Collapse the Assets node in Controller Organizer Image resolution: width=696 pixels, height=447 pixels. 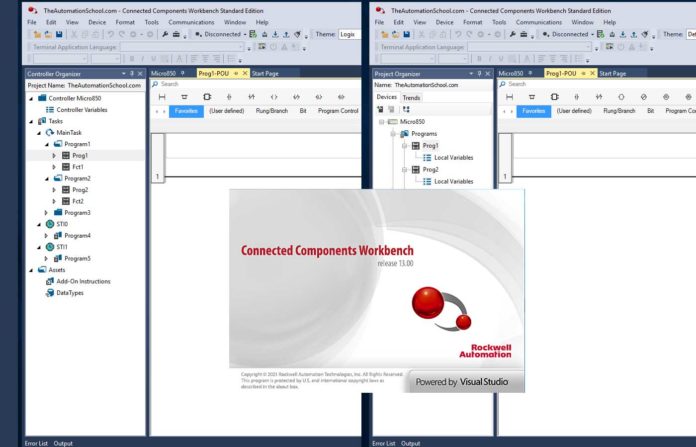pos(30,270)
